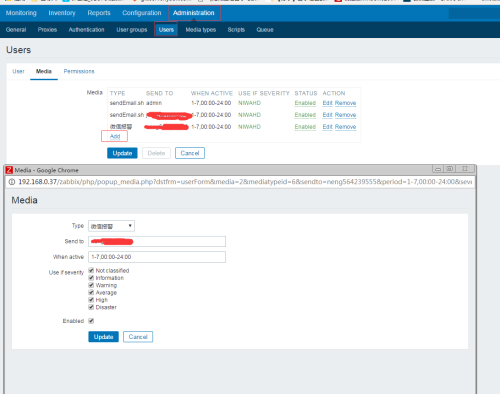Edit the third media row
The width and height of the screenshot is (500, 394).
pyautogui.click(x=327, y=127)
